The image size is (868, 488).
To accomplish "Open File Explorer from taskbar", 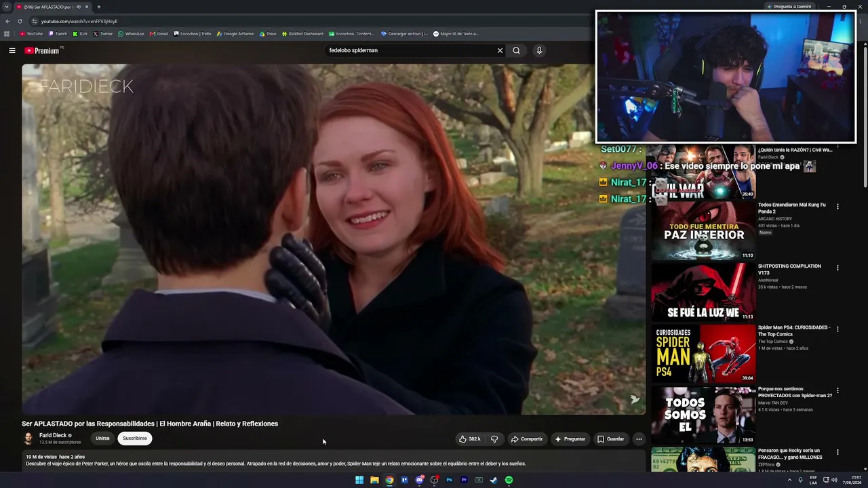I will [374, 480].
